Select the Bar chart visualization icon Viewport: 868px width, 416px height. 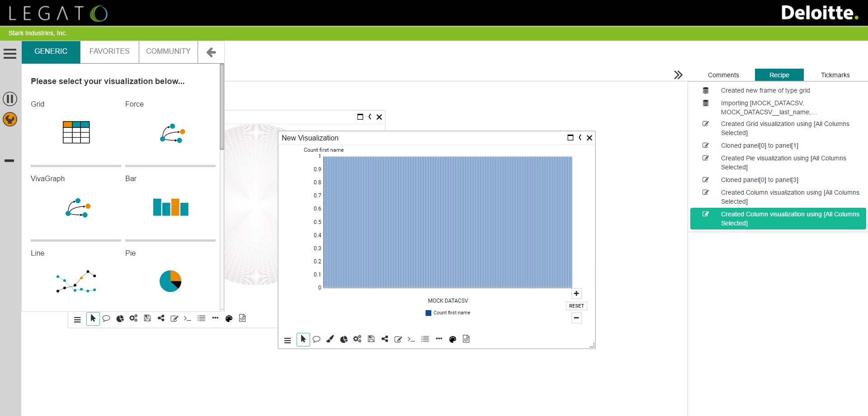click(170, 207)
